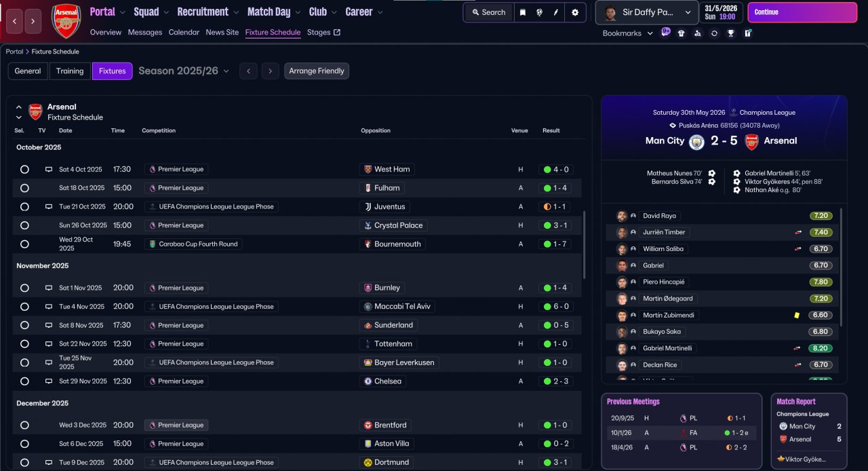Click the TV icon on Sat 4 Oct row
Image resolution: width=868 pixels, height=471 pixels.
(x=49, y=170)
